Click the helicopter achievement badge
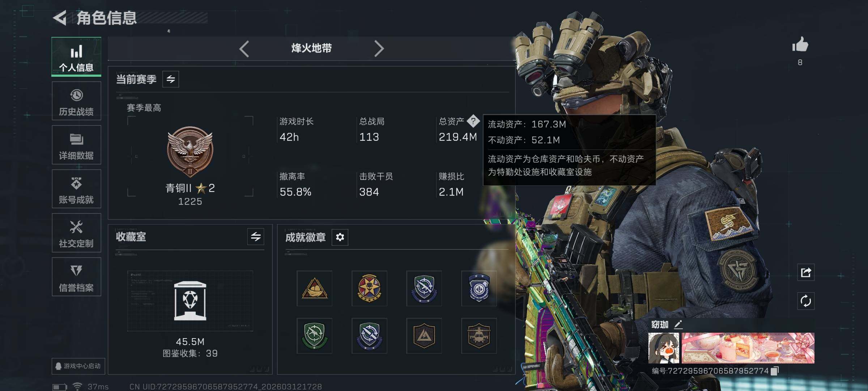Screen dimensions: 868x391 [x=479, y=336]
